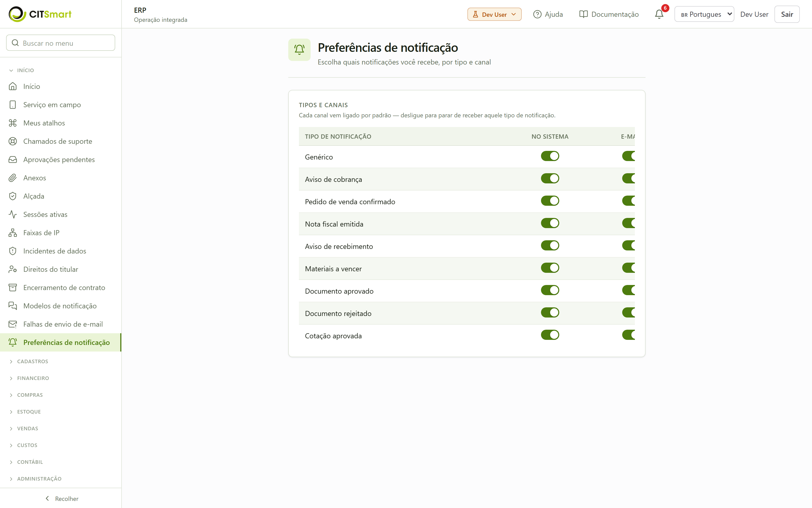Image resolution: width=812 pixels, height=508 pixels.
Task: Click the Direitos do titular user-cog icon
Action: coord(13,269)
